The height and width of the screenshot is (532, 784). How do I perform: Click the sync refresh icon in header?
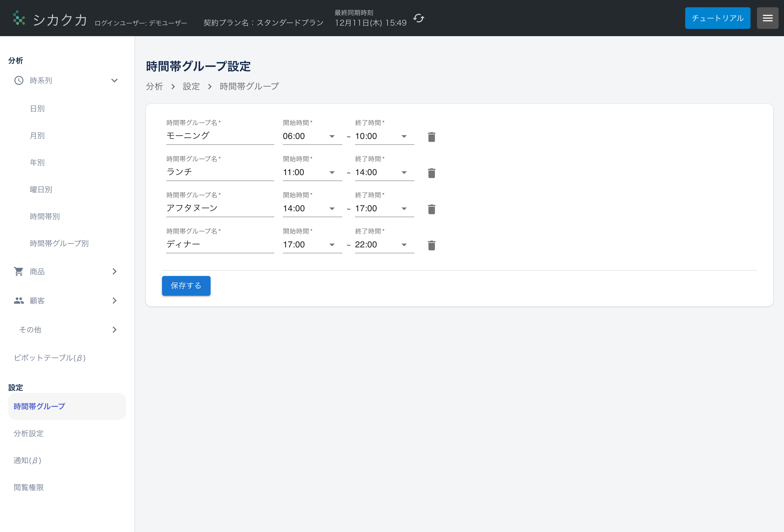[419, 18]
